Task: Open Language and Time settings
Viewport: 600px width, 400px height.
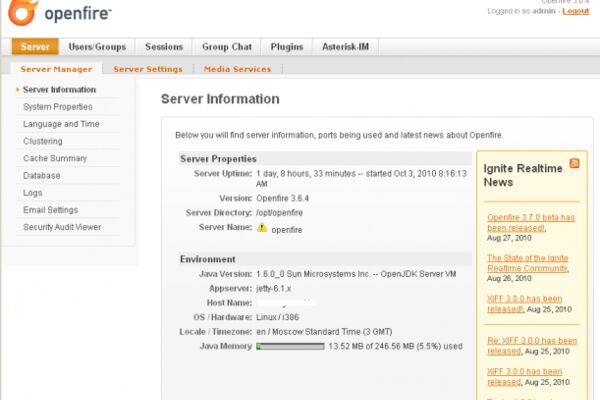Action: [61, 124]
